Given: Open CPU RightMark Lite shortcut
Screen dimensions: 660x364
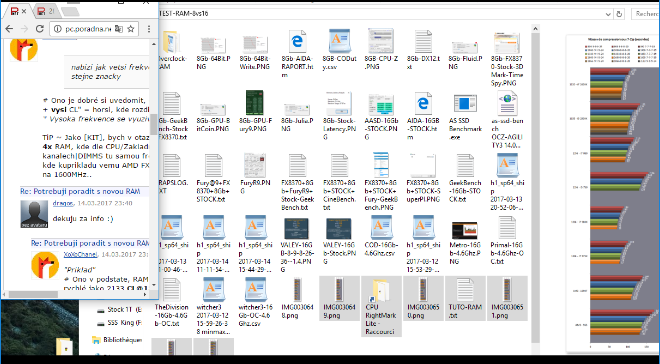Looking at the screenshot, I should click(381, 306).
